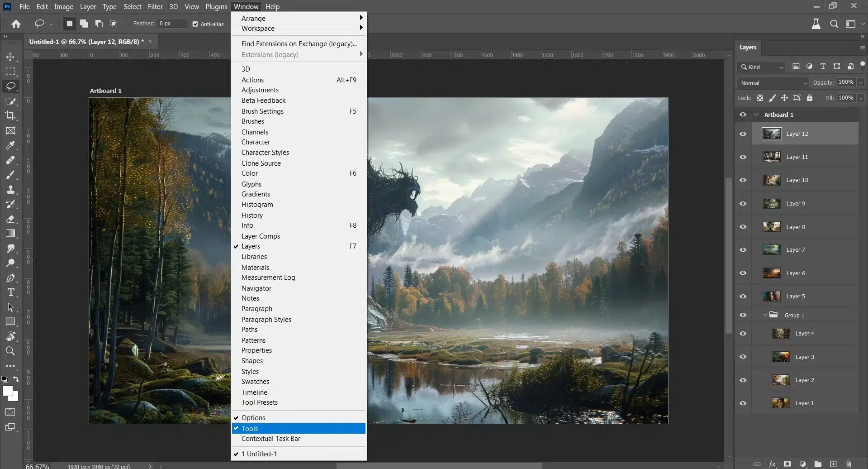Swap foreground and background colors
The height and width of the screenshot is (469, 868).
point(16,379)
